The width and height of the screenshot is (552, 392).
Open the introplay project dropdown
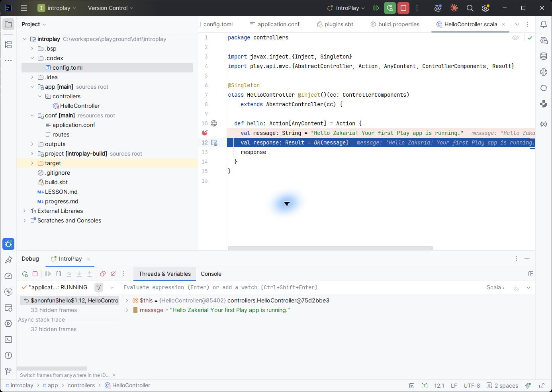tap(57, 8)
